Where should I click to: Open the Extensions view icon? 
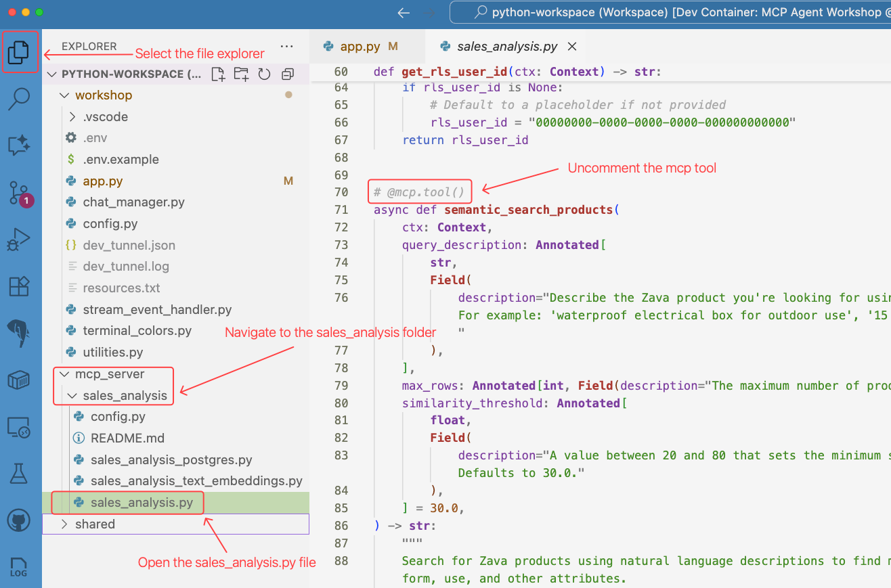[19, 286]
